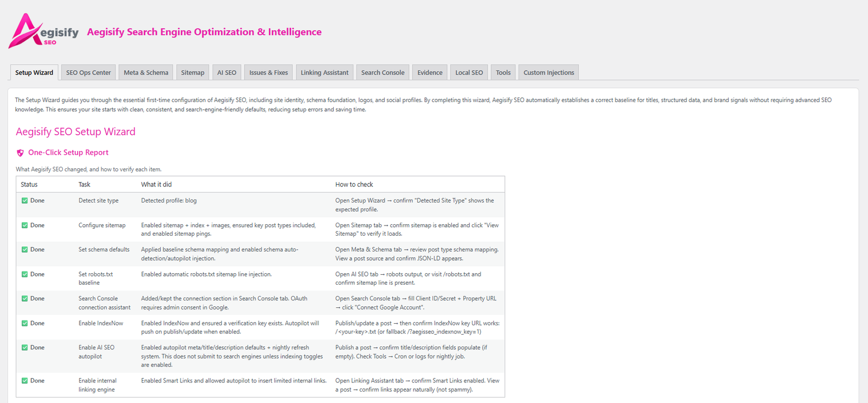868x403 pixels.
Task: Open the SEO Ops Center tab
Action: 88,73
